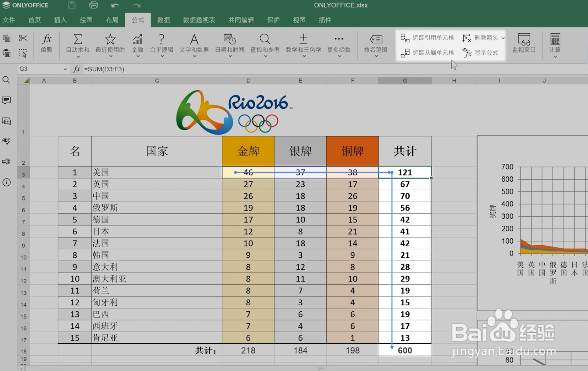Redo the last action

point(137,5)
